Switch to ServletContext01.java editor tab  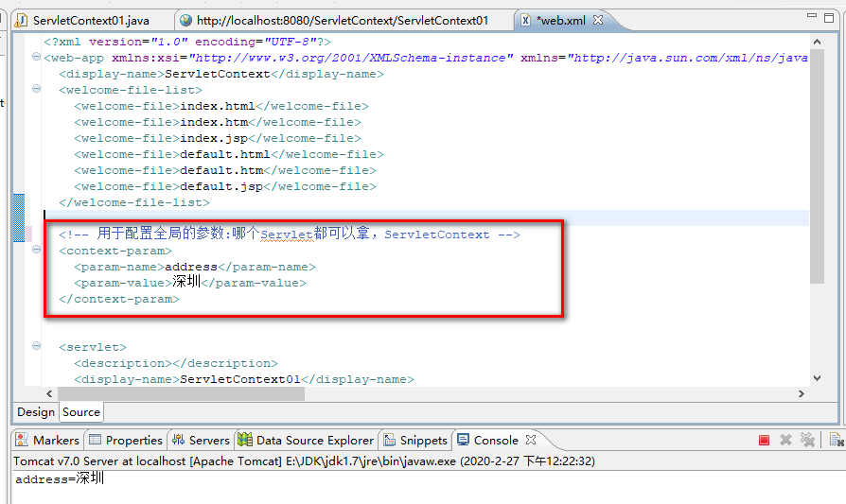point(91,21)
